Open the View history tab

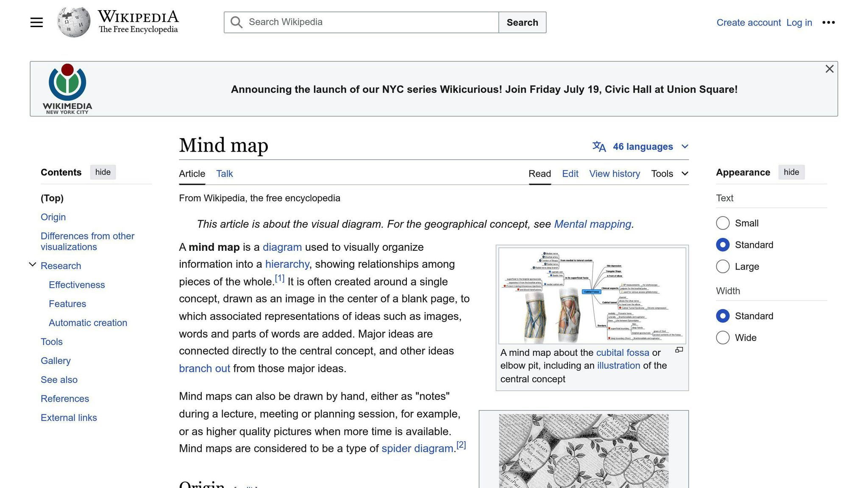coord(615,174)
